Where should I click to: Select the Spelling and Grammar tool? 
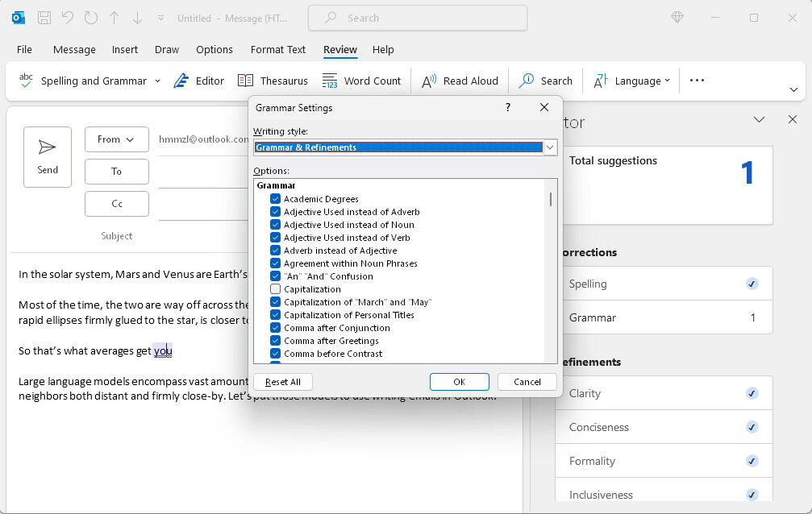pyautogui.click(x=85, y=80)
